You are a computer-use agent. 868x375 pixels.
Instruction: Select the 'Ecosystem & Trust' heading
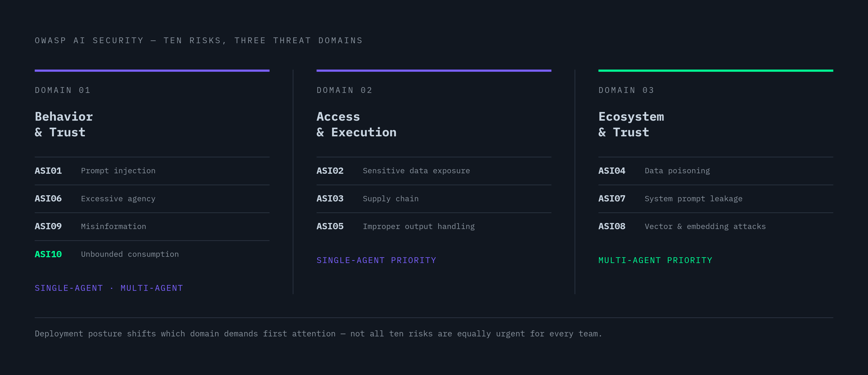coord(631,124)
